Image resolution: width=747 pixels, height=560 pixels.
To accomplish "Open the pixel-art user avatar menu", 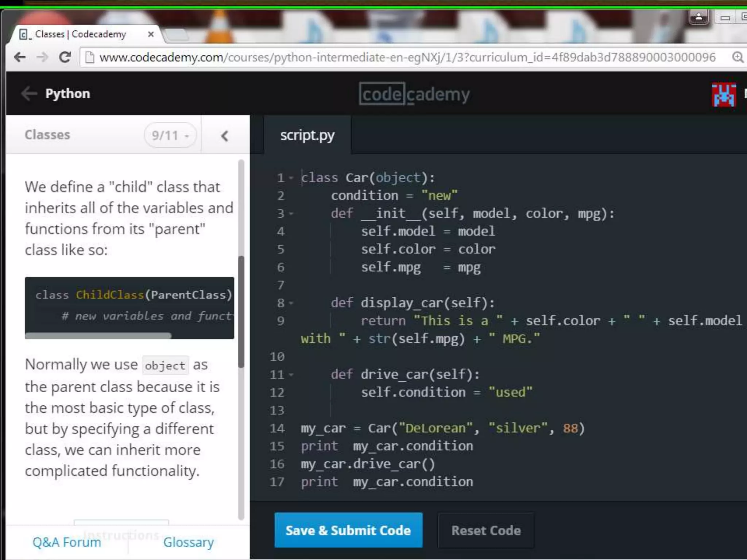I will [x=724, y=95].
